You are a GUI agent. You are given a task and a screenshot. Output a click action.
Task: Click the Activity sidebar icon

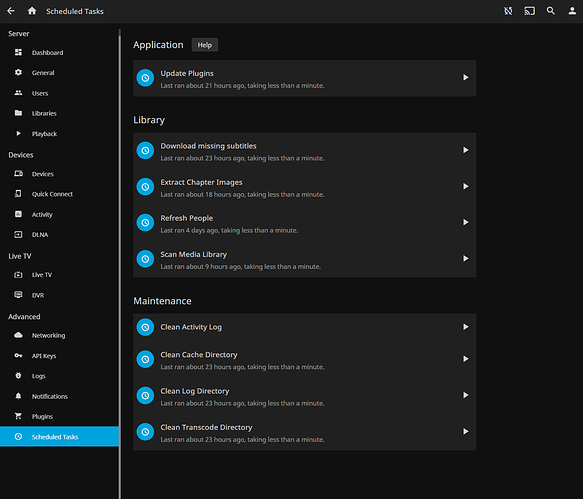point(18,214)
